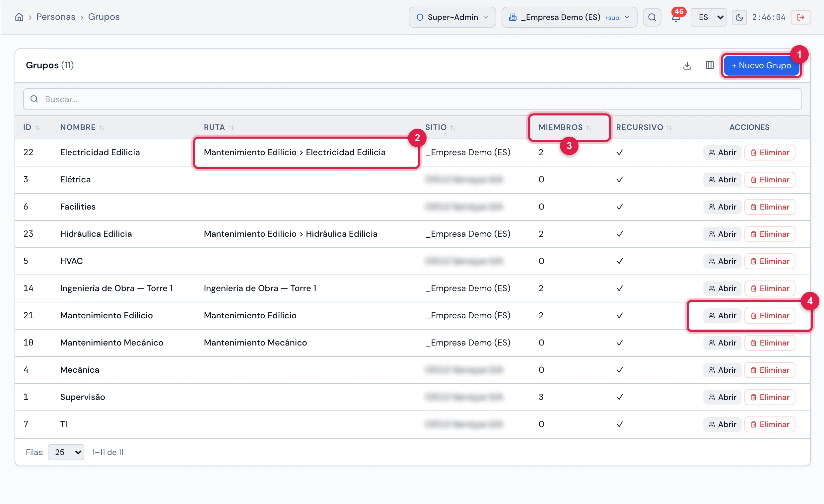The height and width of the screenshot is (504, 824).
Task: Open _Empresa Demo (ES) company selector
Action: pos(569,17)
